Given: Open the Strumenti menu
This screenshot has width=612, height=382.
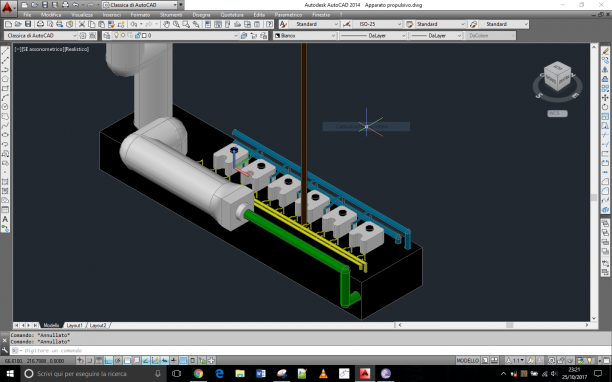Looking at the screenshot, I should click(171, 15).
